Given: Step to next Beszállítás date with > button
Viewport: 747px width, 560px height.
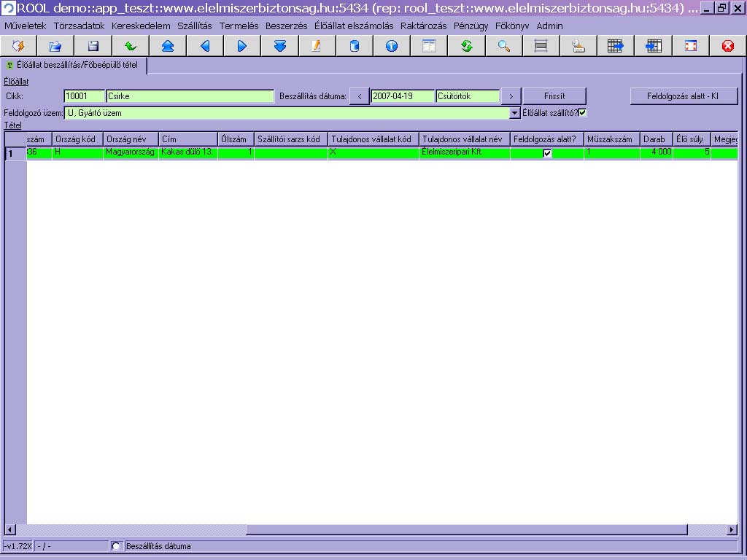Looking at the screenshot, I should (511, 96).
